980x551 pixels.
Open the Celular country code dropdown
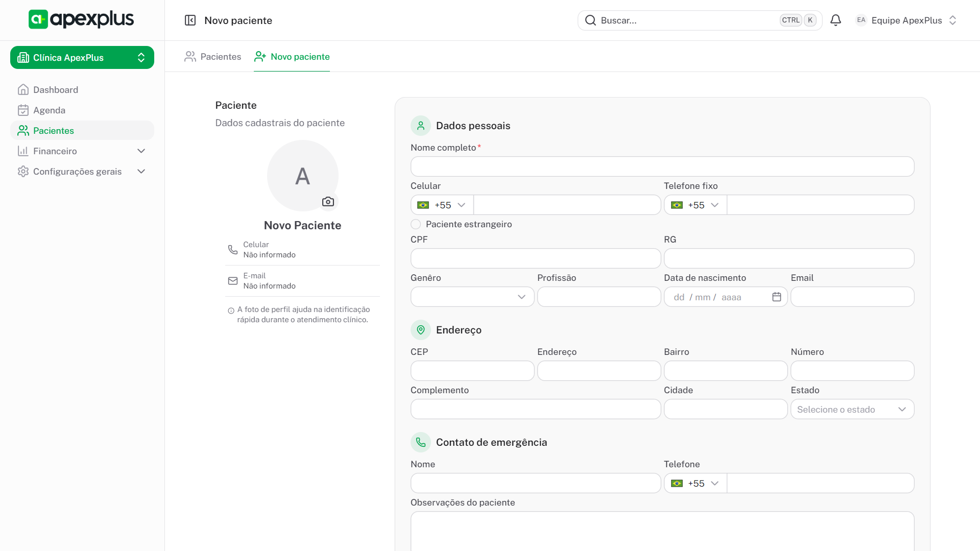click(x=442, y=205)
